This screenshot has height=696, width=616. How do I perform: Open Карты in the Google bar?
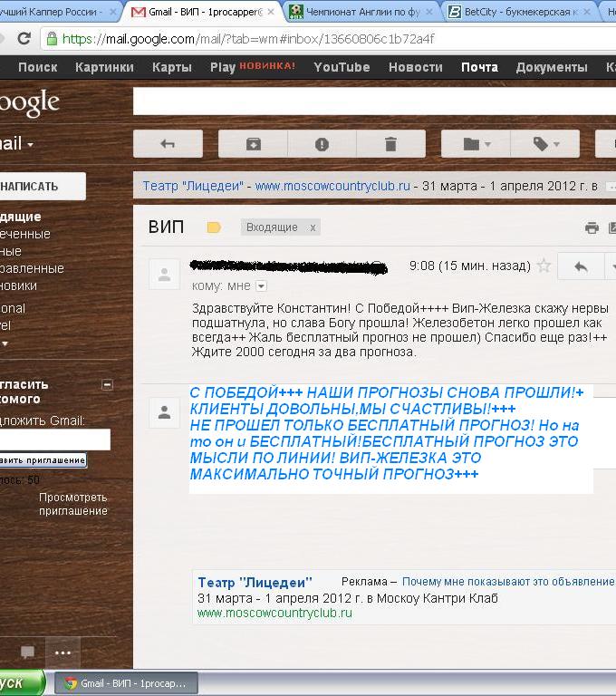172,67
